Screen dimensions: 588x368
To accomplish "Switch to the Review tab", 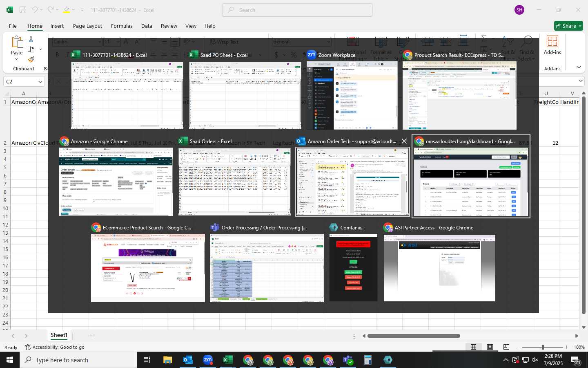I will coord(169,26).
